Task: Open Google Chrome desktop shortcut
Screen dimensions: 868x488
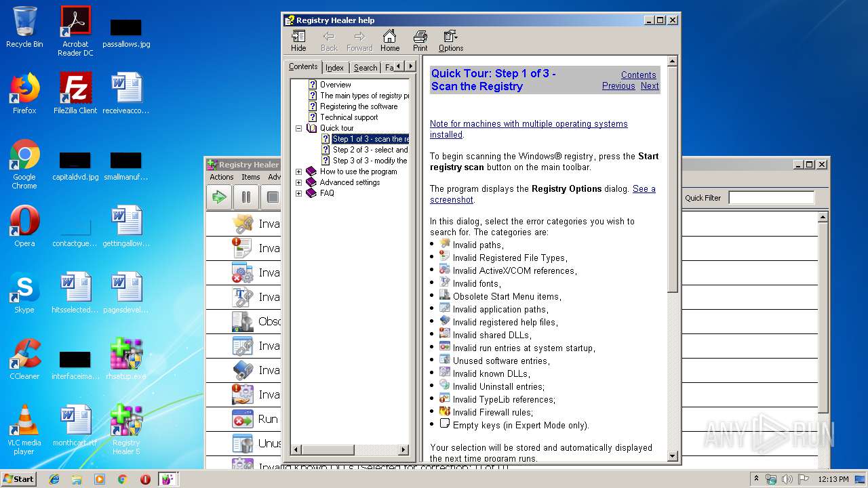Action: point(24,164)
